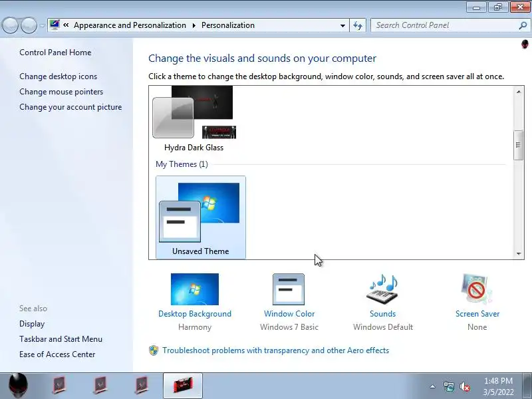Open the second pinned taskbar icon
The image size is (532, 399).
[x=100, y=386]
